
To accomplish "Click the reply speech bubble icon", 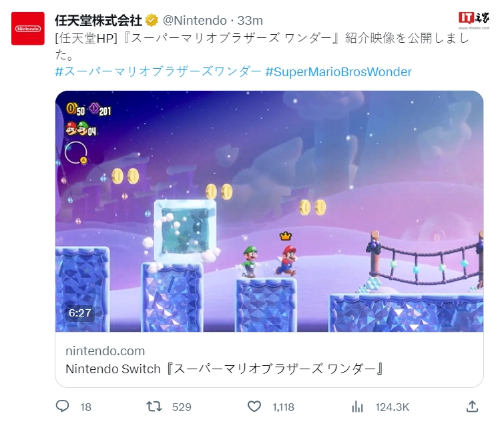I will pyautogui.click(x=62, y=407).
